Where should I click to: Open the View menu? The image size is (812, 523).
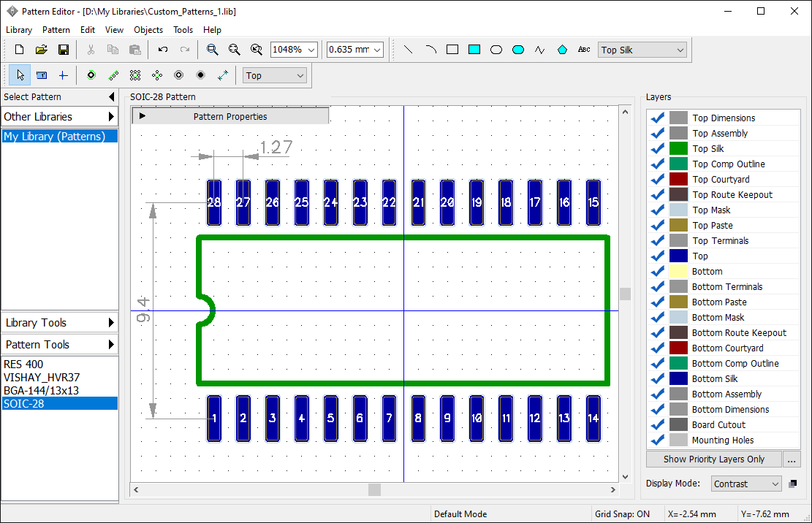pyautogui.click(x=114, y=30)
